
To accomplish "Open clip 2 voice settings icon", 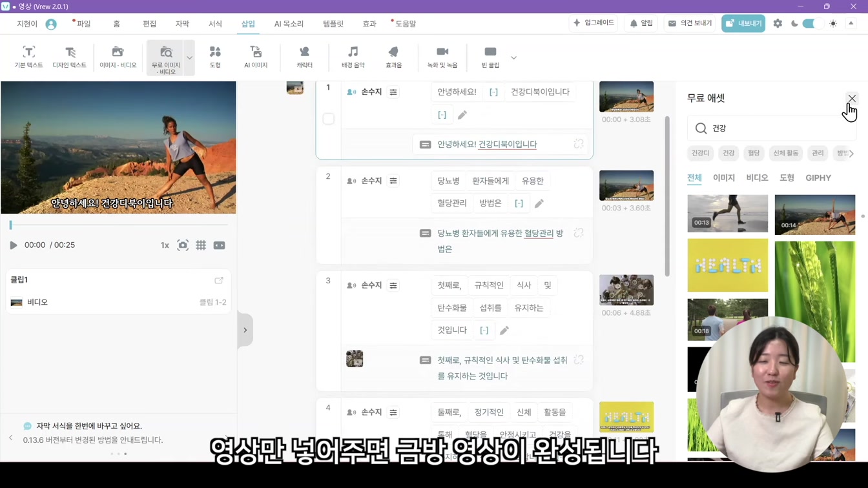I will 393,181.
